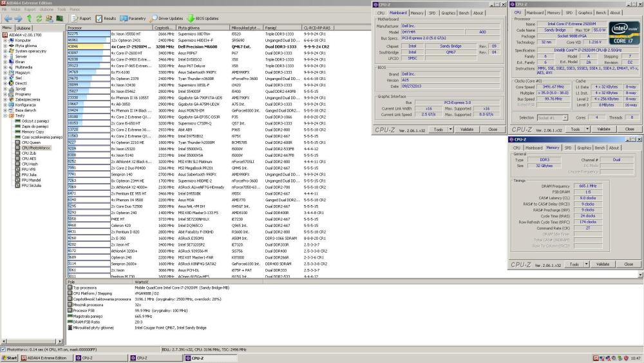
Task: Switch to Bench tab in CPU-Z Mainboard window
Action: coord(464,13)
